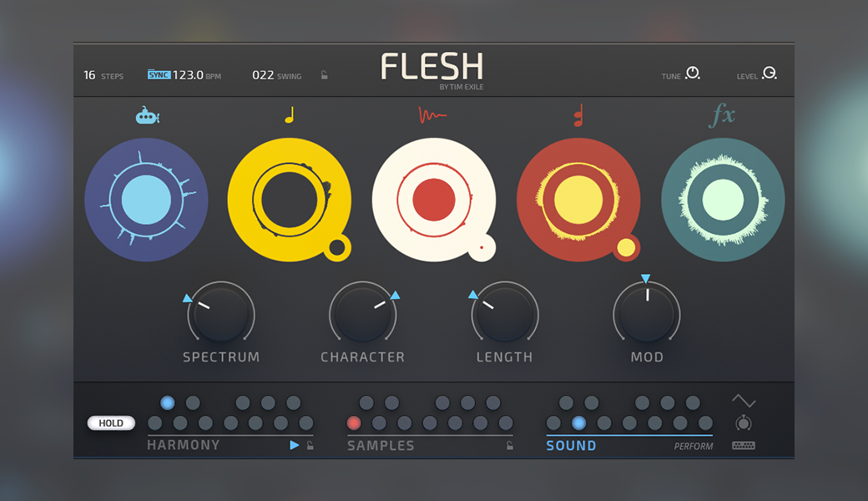The image size is (868, 501).
Task: Open the keyboard icon next to PERFORM
Action: tap(744, 445)
